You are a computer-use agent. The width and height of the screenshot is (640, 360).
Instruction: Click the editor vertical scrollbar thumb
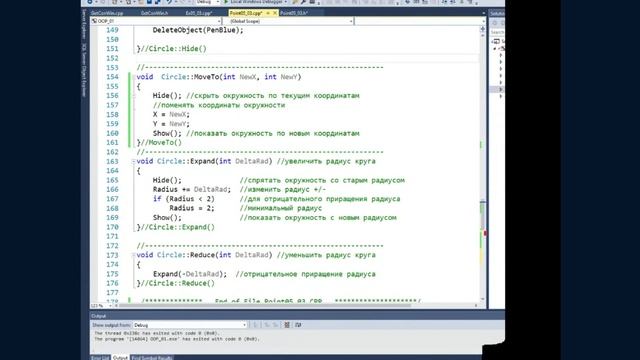tap(482, 216)
